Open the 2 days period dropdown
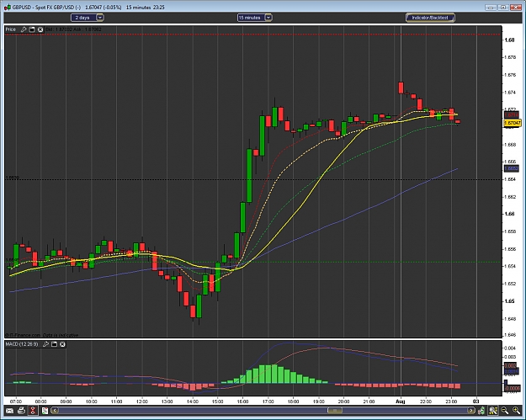Viewport: 526px width, 420px height. [x=88, y=18]
